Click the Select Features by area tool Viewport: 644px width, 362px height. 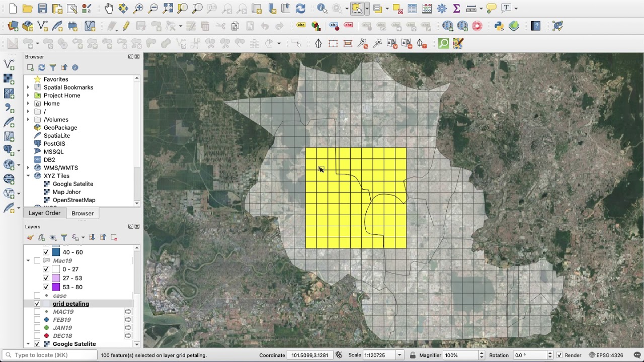[x=357, y=9]
